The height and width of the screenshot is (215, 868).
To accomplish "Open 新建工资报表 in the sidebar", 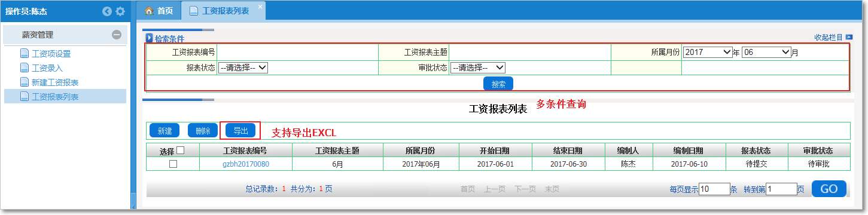I will (55, 82).
